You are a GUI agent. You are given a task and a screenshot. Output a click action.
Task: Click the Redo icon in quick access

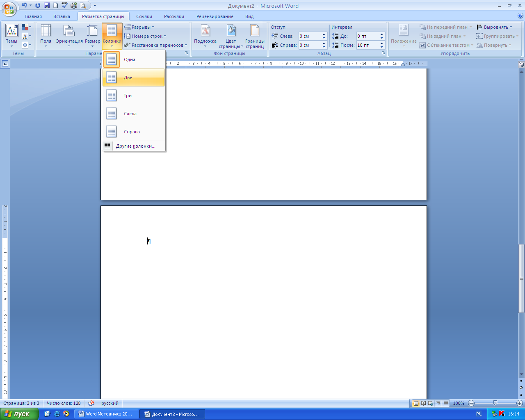pos(38,5)
